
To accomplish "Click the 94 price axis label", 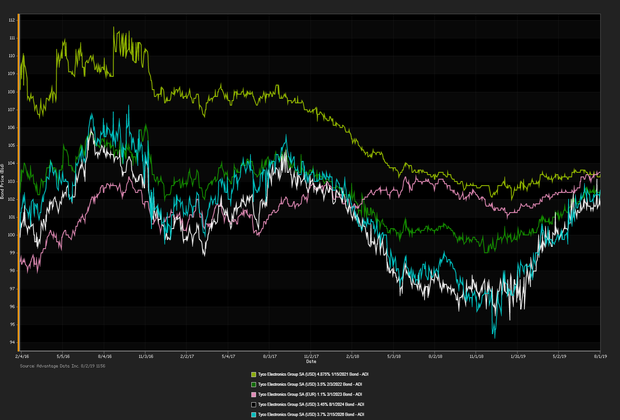I will 12,342.
